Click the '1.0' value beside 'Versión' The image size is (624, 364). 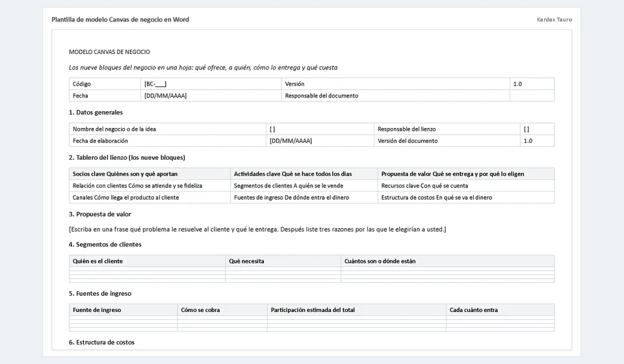coord(532,84)
